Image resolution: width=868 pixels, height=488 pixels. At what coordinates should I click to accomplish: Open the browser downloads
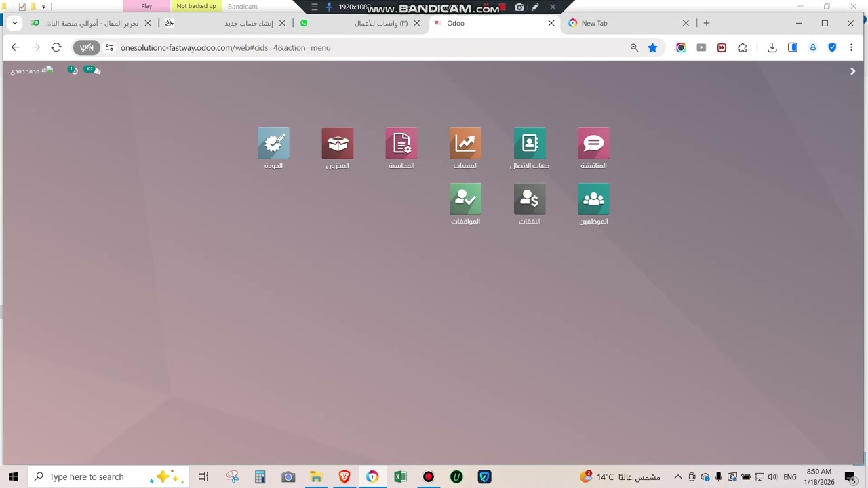(x=772, y=47)
